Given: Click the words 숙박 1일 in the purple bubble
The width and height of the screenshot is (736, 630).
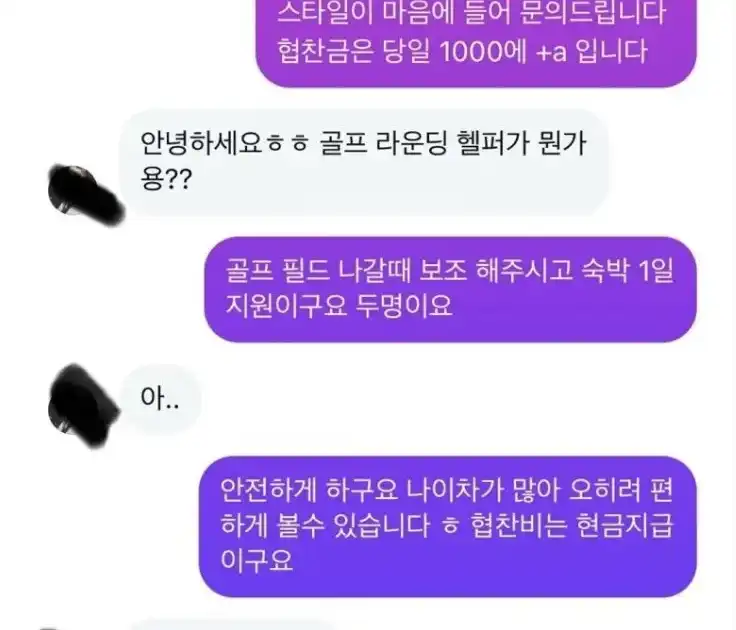Looking at the screenshot, I should [x=628, y=271].
